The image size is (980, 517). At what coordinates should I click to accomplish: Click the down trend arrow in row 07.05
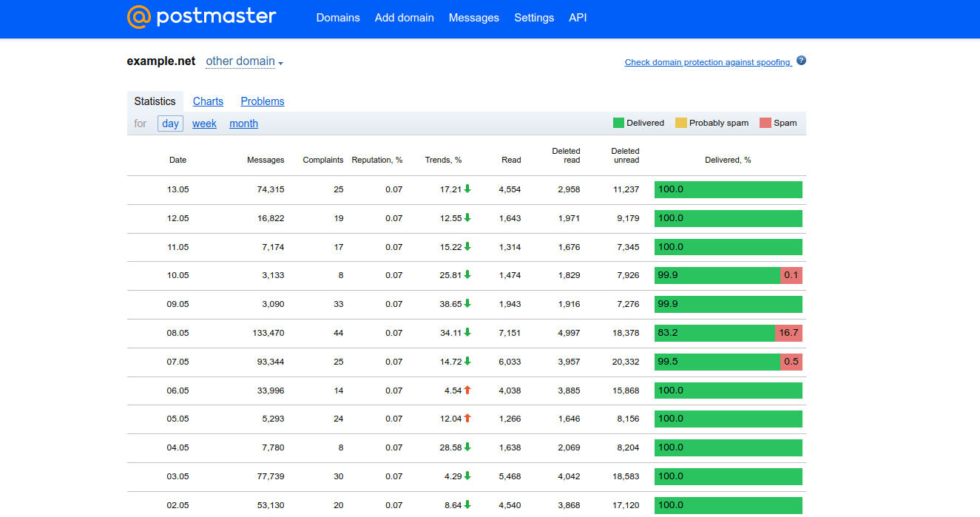coord(467,361)
